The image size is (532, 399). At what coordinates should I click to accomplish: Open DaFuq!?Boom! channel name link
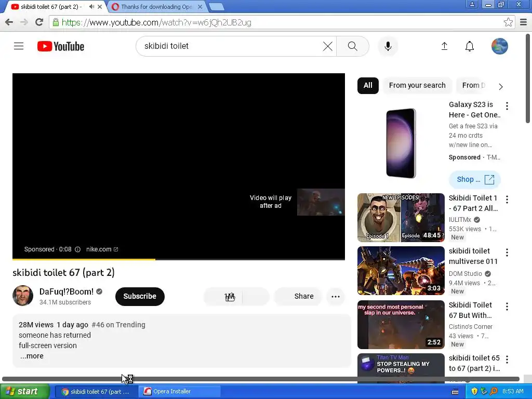(66, 292)
